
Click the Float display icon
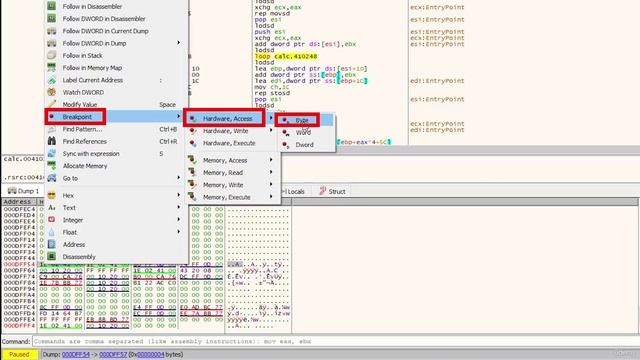pos(51,232)
